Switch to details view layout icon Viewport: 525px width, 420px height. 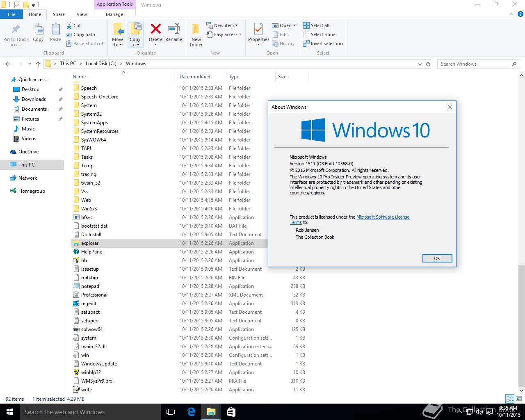pos(510,399)
